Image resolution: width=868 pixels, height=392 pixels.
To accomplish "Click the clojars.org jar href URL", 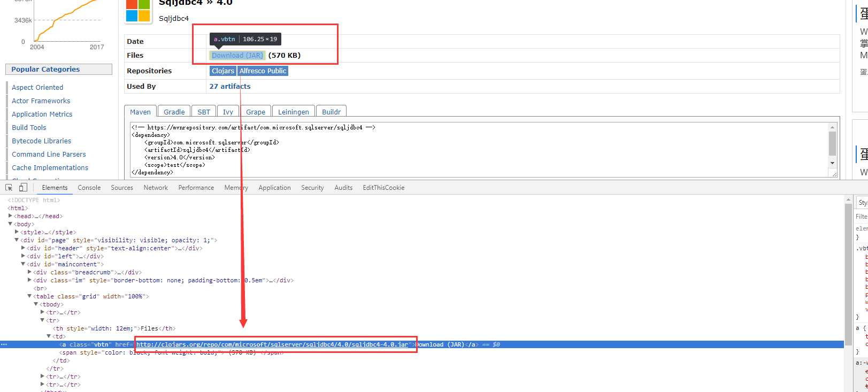I will click(272, 344).
